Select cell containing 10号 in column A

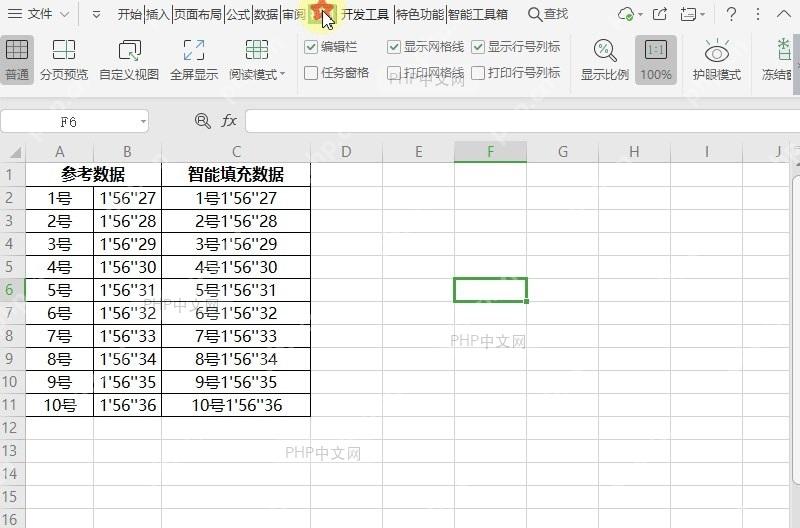tap(60, 405)
